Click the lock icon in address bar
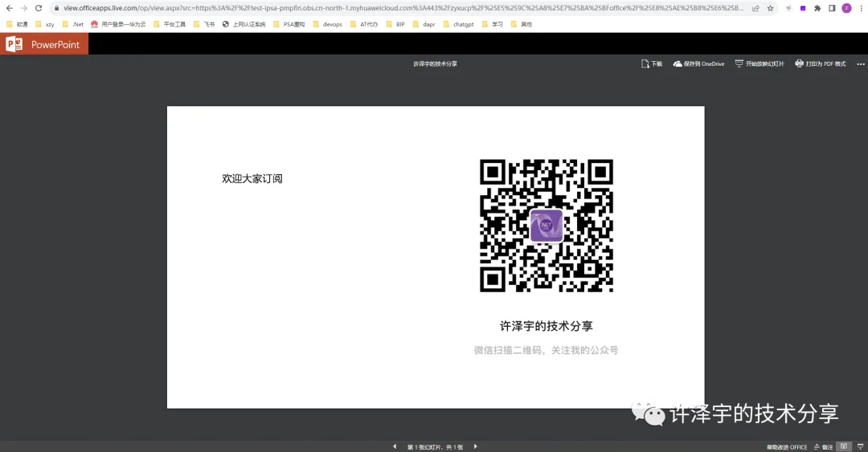868x452 pixels. [x=56, y=8]
